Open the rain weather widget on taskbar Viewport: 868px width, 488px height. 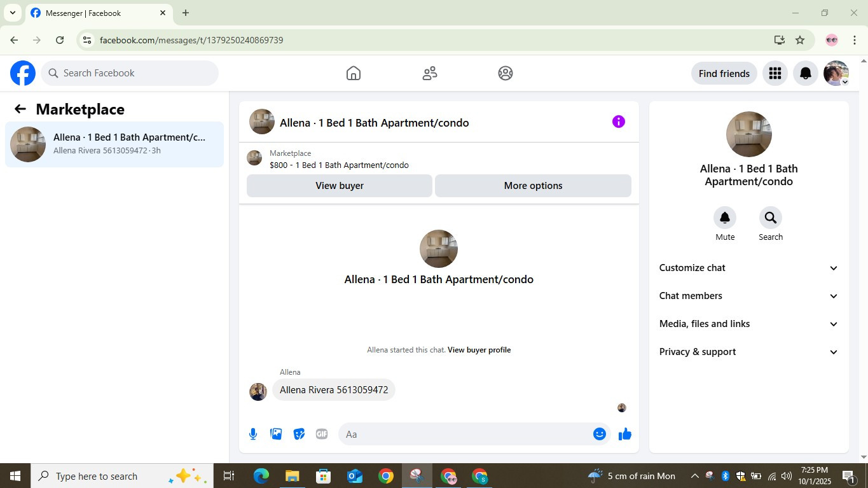631,476
